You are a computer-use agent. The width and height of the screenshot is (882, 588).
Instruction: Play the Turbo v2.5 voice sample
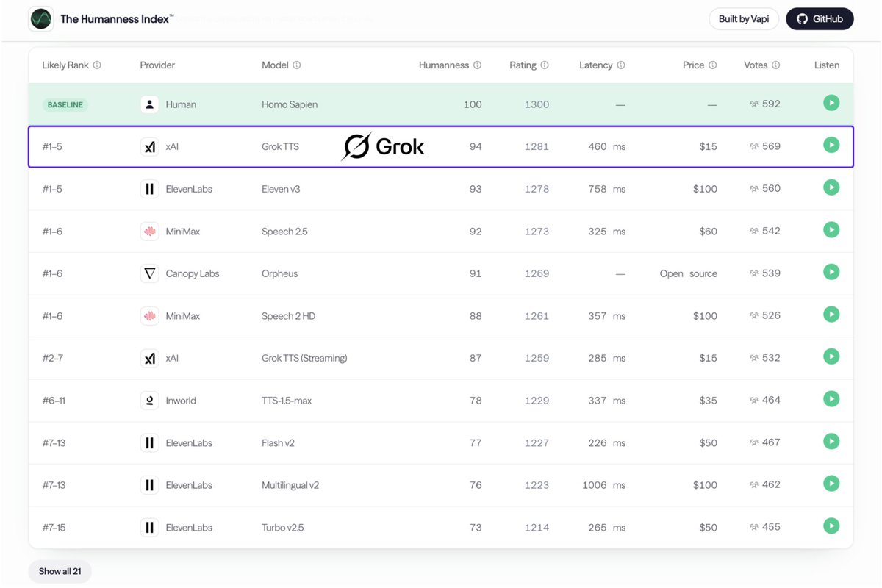(x=831, y=526)
